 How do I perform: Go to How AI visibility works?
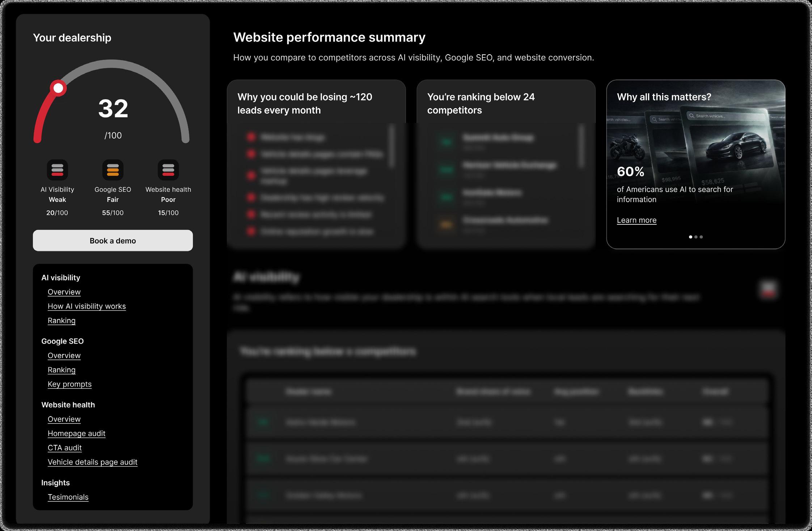(x=86, y=306)
